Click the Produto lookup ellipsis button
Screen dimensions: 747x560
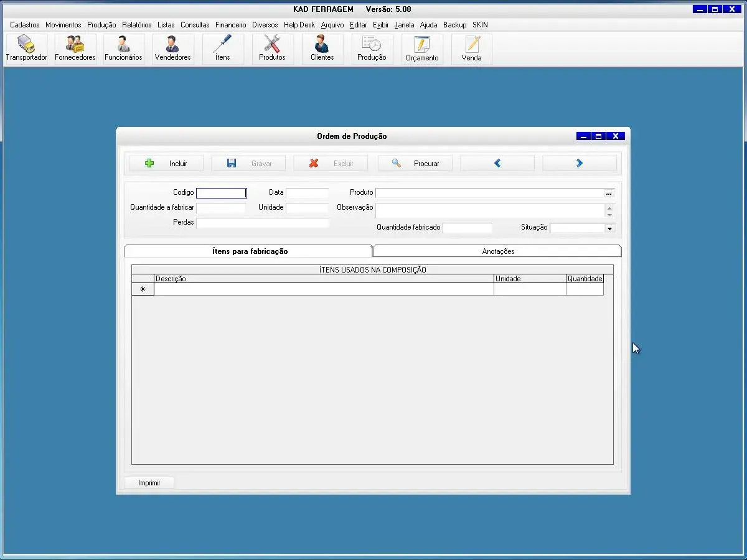click(x=609, y=194)
